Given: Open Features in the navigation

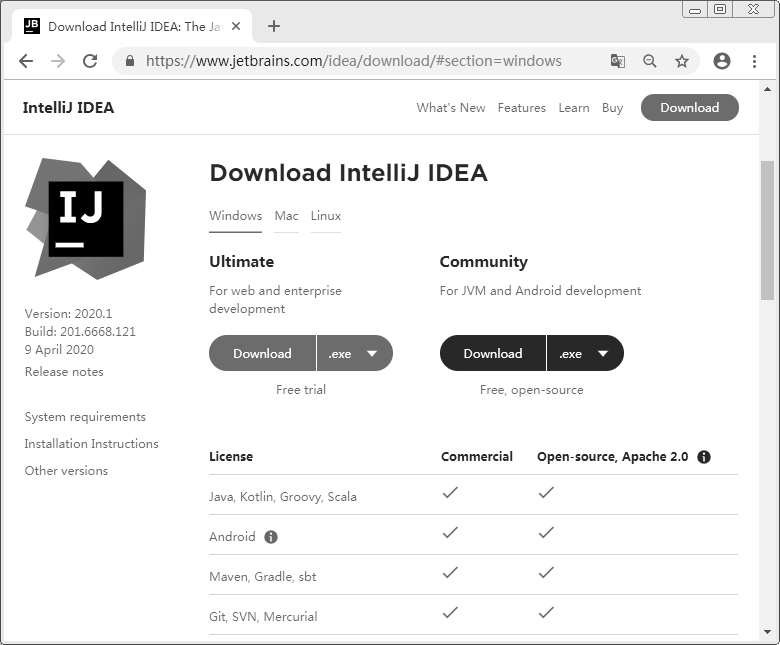Looking at the screenshot, I should click(x=521, y=107).
